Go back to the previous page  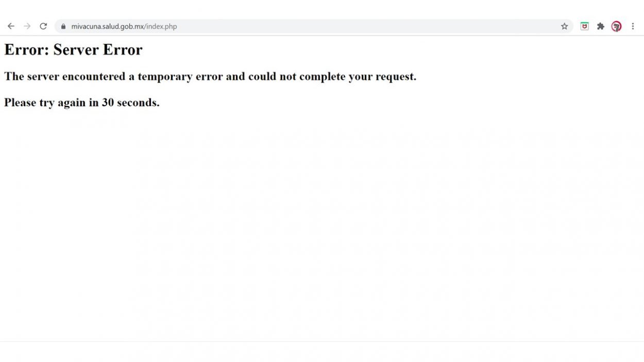(x=11, y=26)
